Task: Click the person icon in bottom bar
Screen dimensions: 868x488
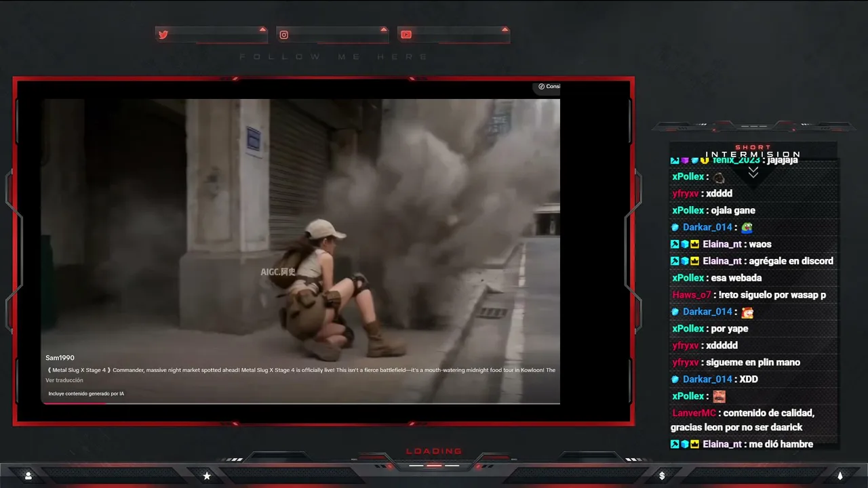Action: coord(28,476)
